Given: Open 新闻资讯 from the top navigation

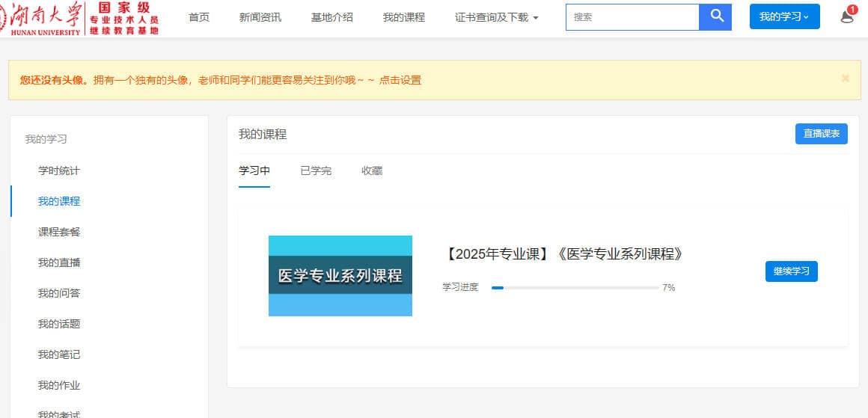Looking at the screenshot, I should (260, 17).
